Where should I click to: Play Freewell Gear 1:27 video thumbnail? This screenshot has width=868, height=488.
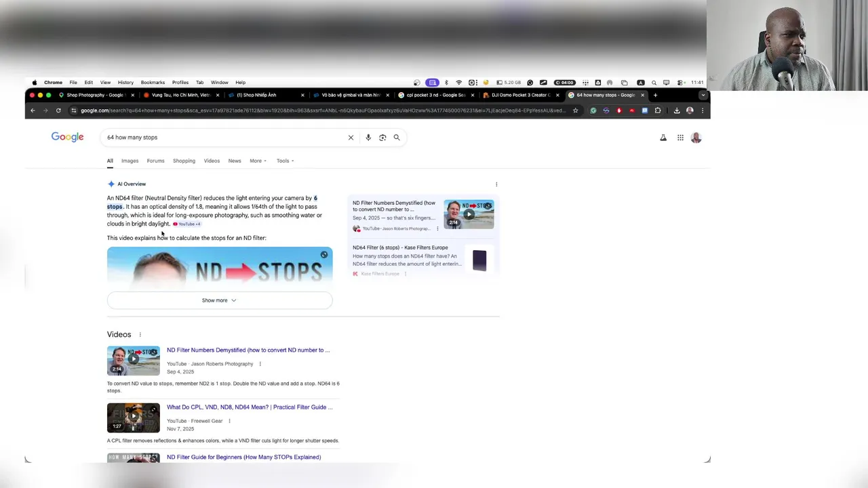tap(134, 418)
